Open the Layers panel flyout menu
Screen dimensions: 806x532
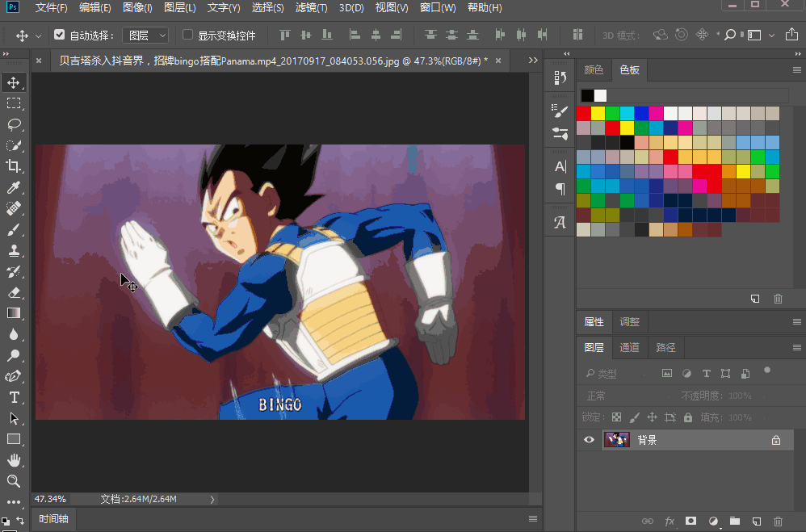pos(797,347)
